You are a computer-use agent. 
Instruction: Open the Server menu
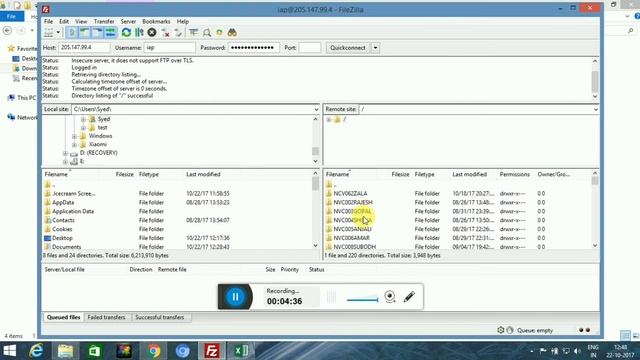(128, 21)
